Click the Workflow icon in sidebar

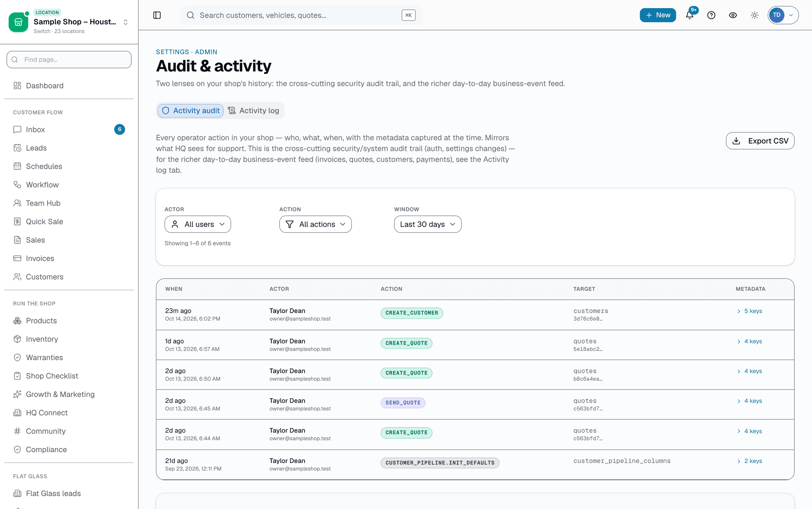[x=17, y=185]
